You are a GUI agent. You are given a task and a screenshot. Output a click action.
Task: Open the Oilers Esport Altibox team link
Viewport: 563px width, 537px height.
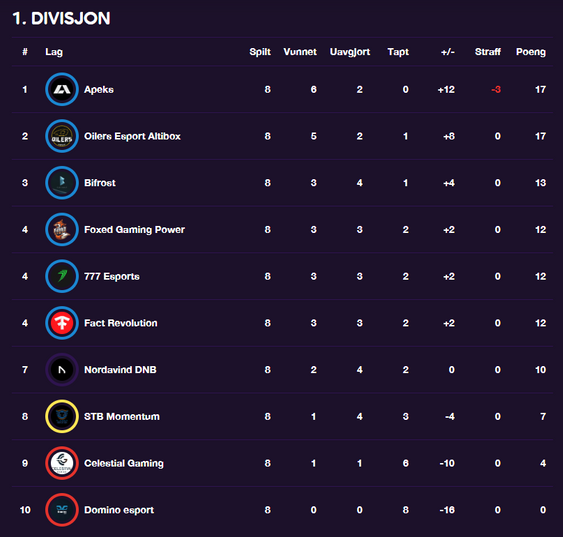132,136
